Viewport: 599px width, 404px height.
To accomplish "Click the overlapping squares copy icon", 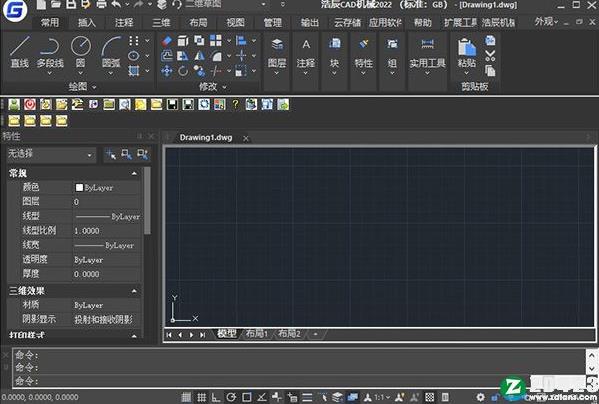I will [199, 40].
